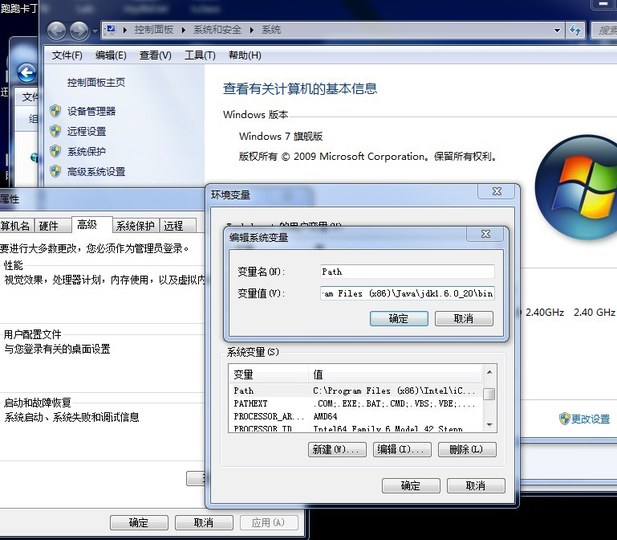The image size is (617, 540).
Task: Click the 变量名 field containing Path
Action: pyautogui.click(x=407, y=272)
